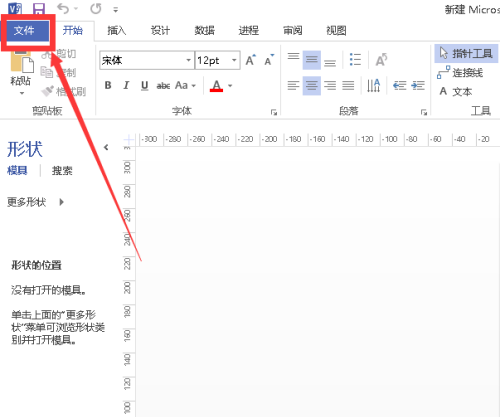Switch to the 模具 stencils link
This screenshot has width=500, height=417.
17,171
